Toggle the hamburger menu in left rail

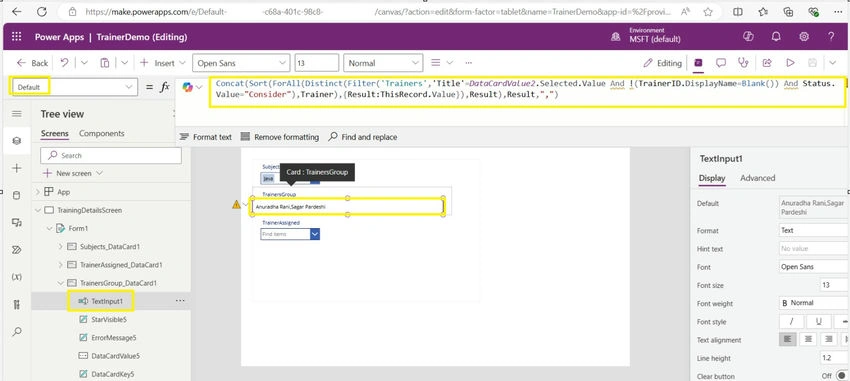16,114
